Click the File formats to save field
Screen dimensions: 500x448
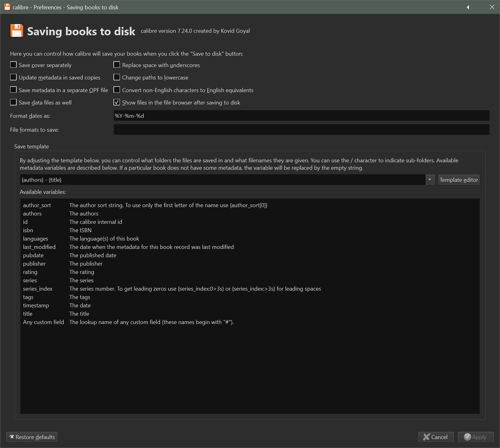tap(301, 130)
